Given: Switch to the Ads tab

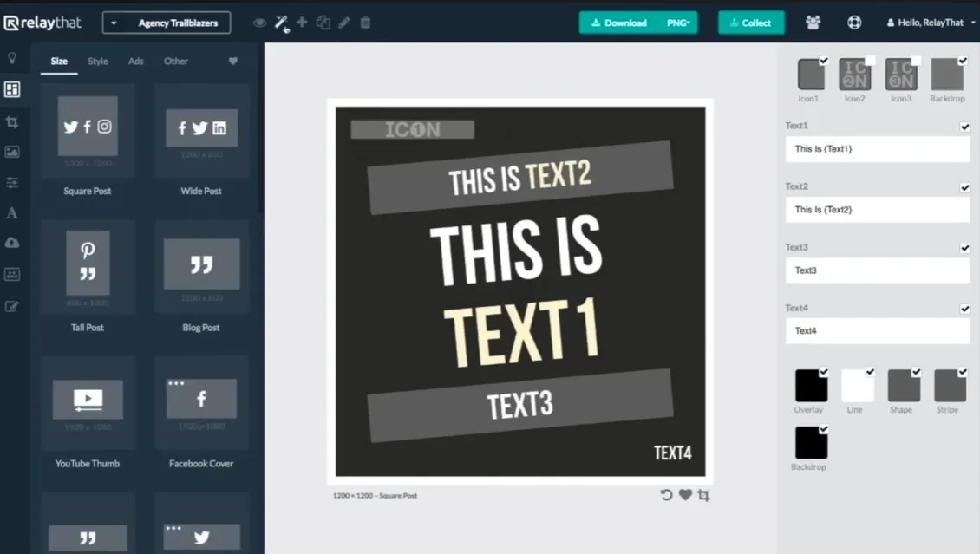Looking at the screenshot, I should (135, 62).
